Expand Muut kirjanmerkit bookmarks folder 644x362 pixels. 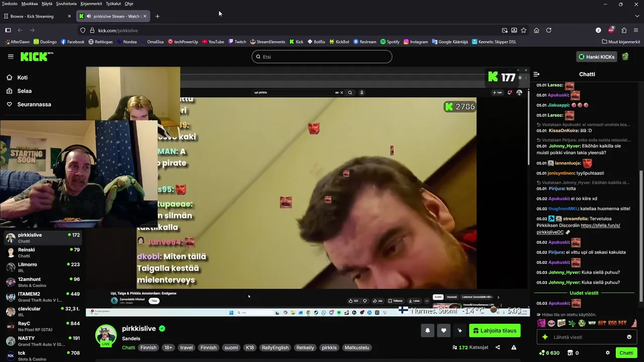point(620,42)
